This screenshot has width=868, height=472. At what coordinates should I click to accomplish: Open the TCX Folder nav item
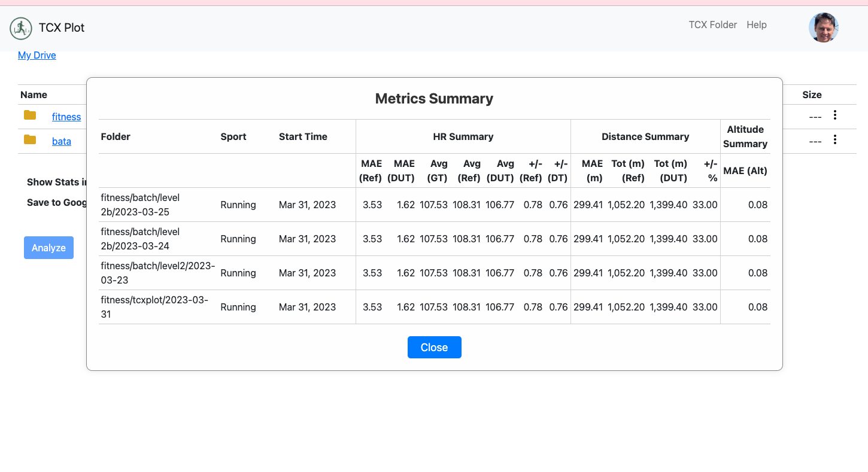coord(713,25)
